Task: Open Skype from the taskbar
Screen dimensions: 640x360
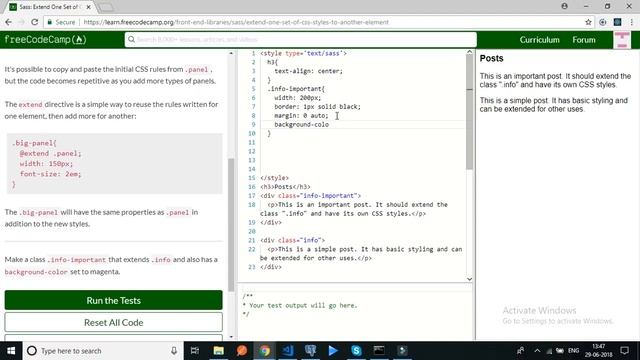Action: pos(356,351)
